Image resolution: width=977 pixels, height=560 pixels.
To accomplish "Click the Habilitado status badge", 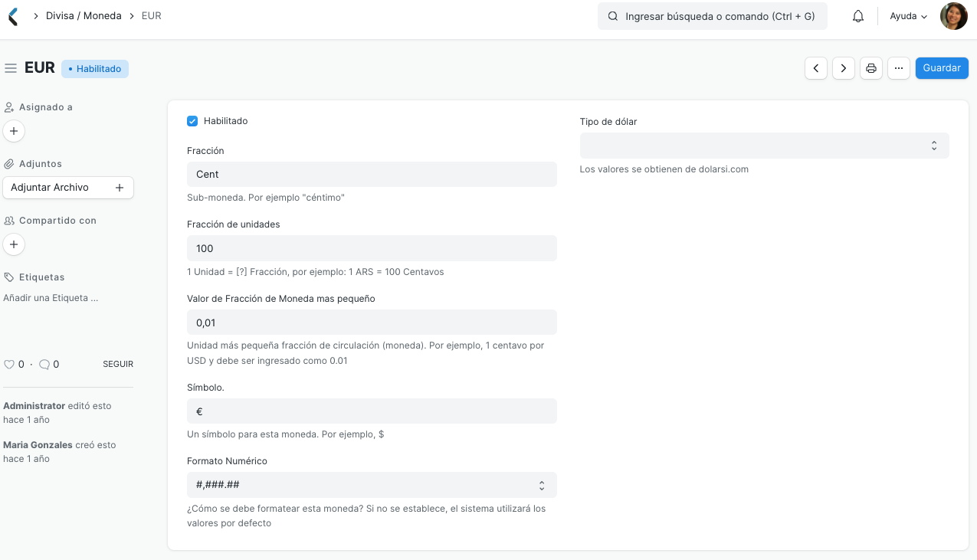I will click(x=95, y=69).
